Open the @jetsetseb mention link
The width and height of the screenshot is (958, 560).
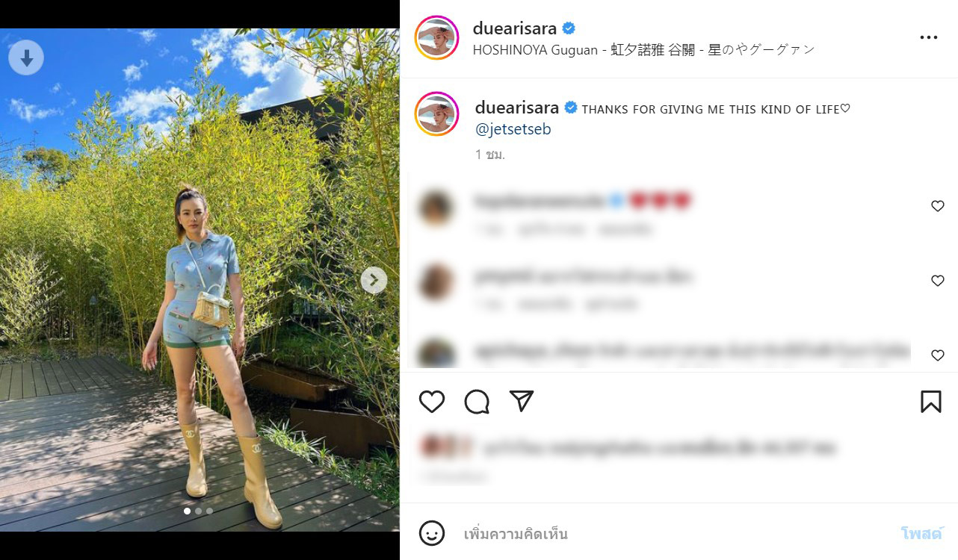pos(513,129)
